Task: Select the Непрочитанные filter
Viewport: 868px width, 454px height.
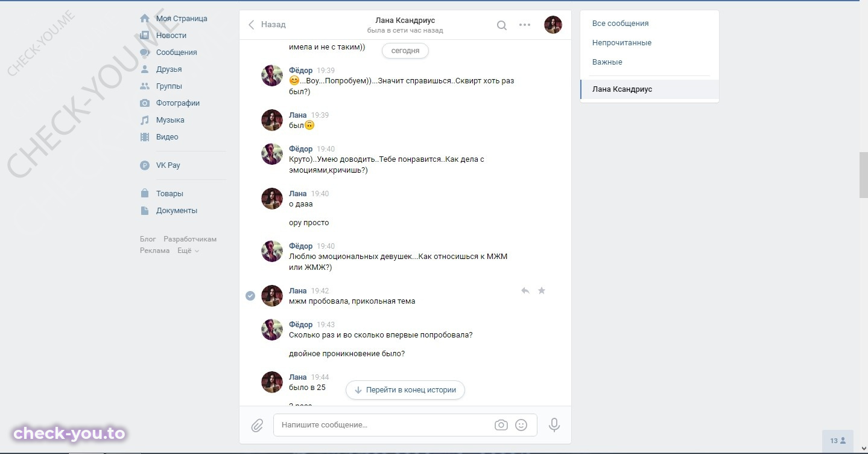Action: (650, 43)
